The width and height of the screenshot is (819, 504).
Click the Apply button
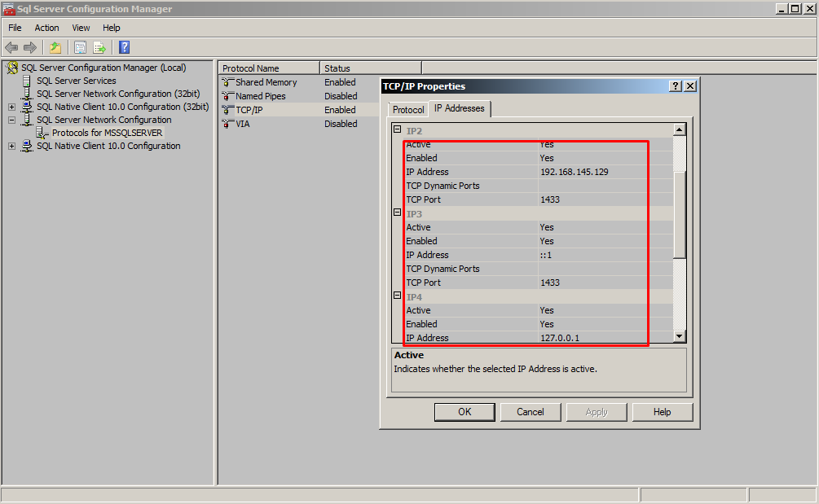(597, 412)
